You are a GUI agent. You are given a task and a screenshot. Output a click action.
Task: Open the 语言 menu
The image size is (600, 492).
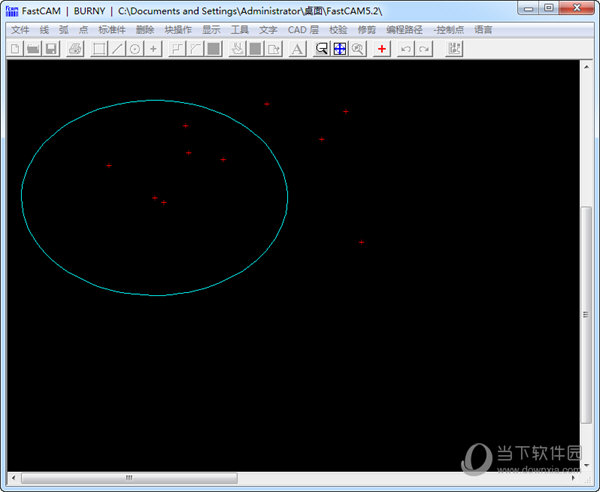coord(483,30)
